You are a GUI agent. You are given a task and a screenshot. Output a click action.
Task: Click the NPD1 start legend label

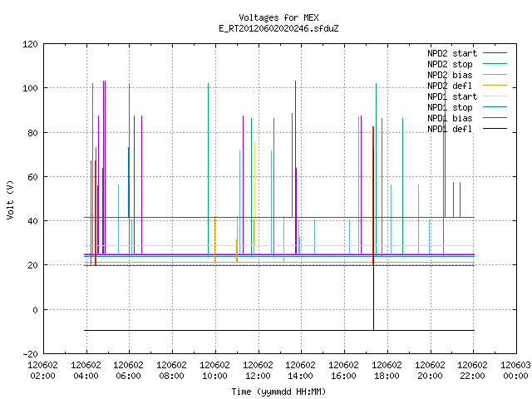pos(452,96)
